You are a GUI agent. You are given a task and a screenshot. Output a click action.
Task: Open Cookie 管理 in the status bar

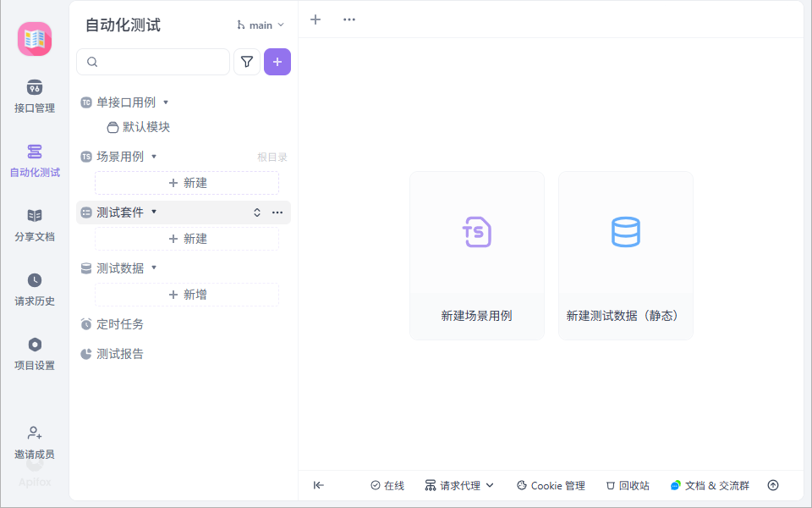551,486
